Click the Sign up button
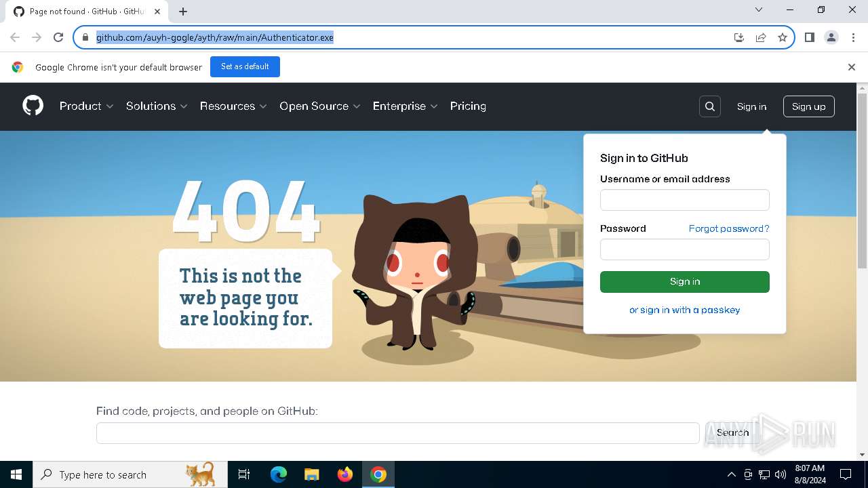The width and height of the screenshot is (868, 488). pos(809,106)
